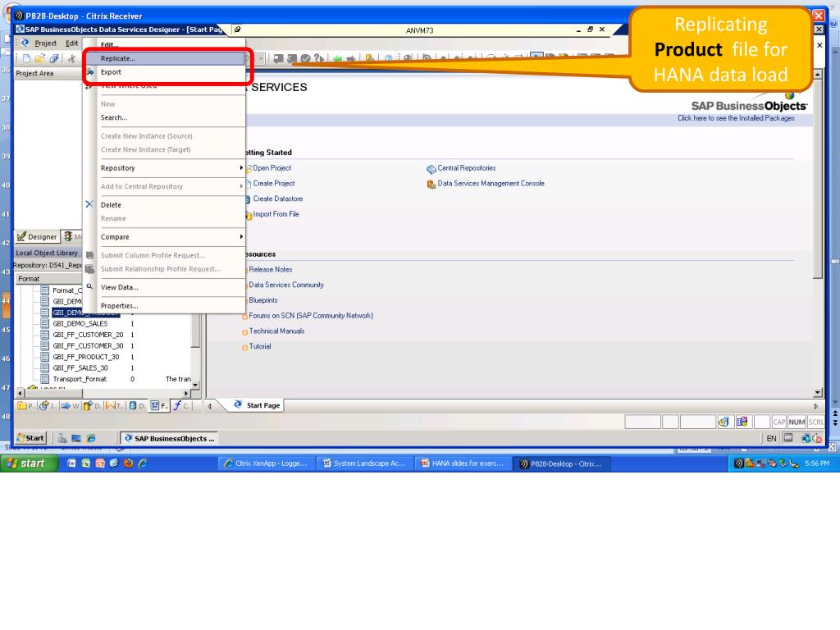Click the New document toolbar icon
Viewport: 840px width, 630px height.
(x=26, y=58)
